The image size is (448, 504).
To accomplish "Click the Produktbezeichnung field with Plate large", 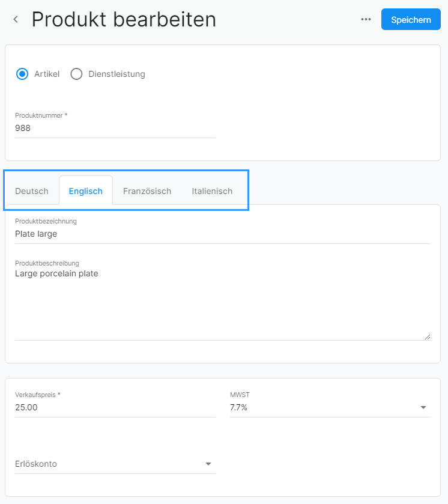I will [x=223, y=234].
